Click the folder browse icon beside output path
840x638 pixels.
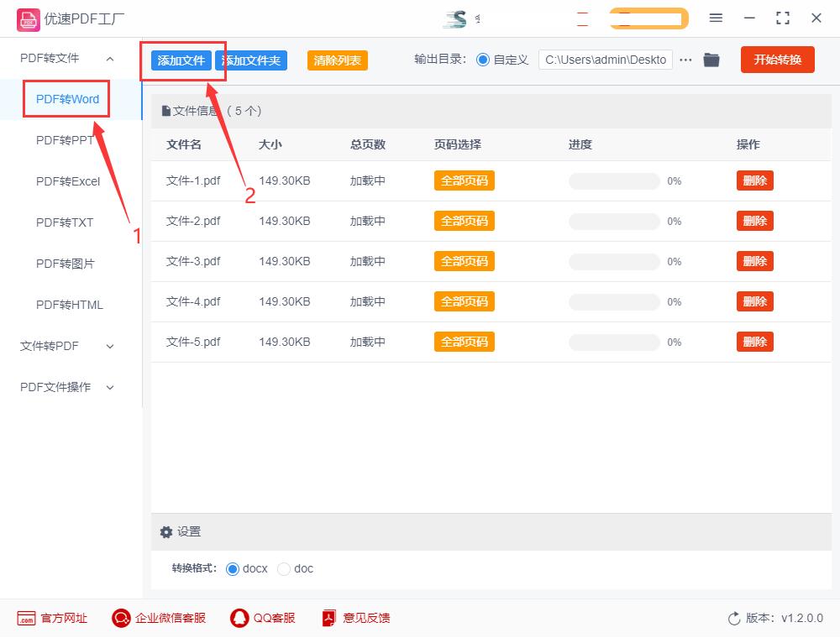click(x=711, y=60)
